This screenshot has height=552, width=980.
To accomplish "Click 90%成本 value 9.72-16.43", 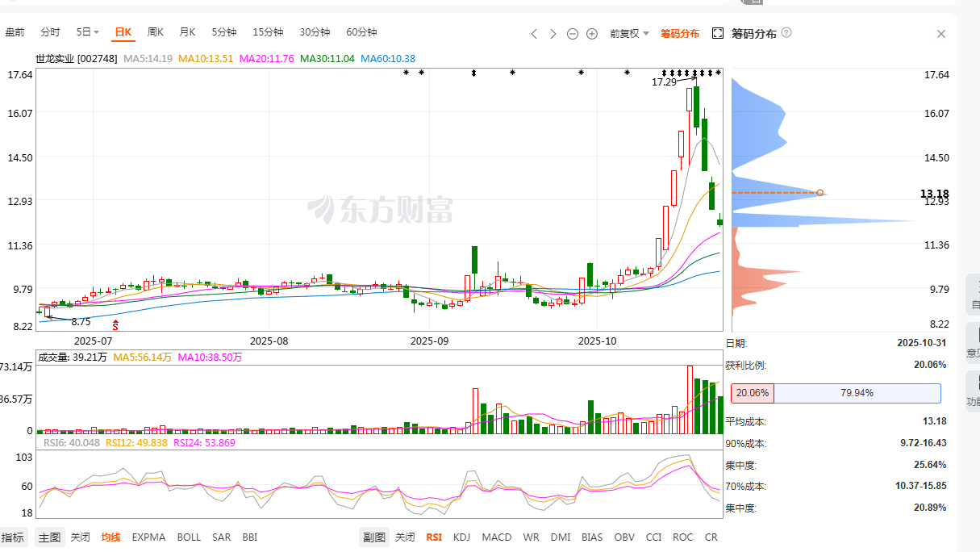I will coord(924,443).
